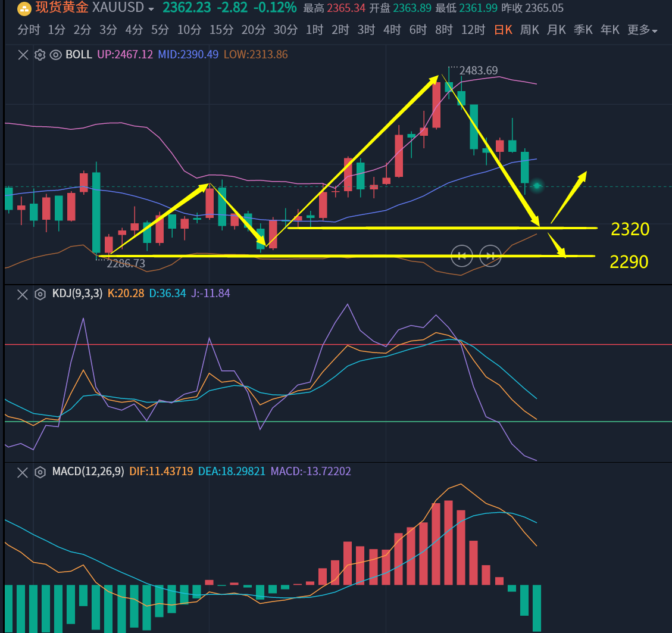Step forward to next candle
Viewport: 672px width, 633px height.
click(490, 256)
